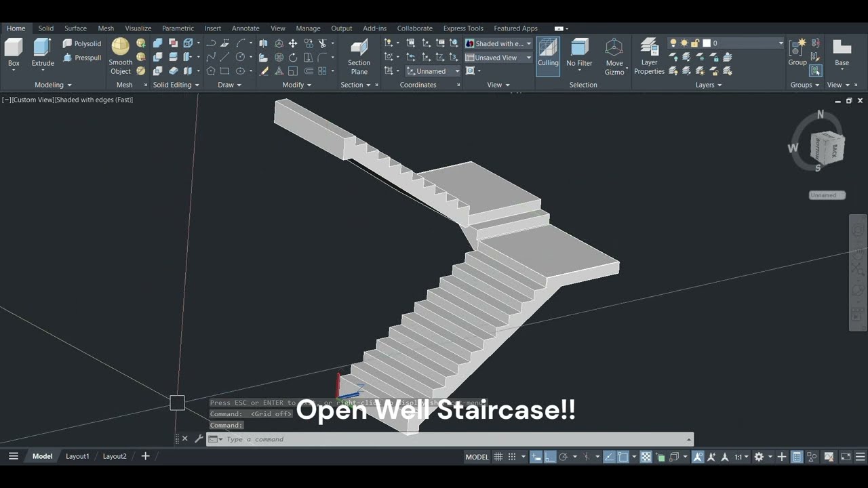Switch to the Solid ribbon tab
The image size is (868, 488).
(x=45, y=28)
